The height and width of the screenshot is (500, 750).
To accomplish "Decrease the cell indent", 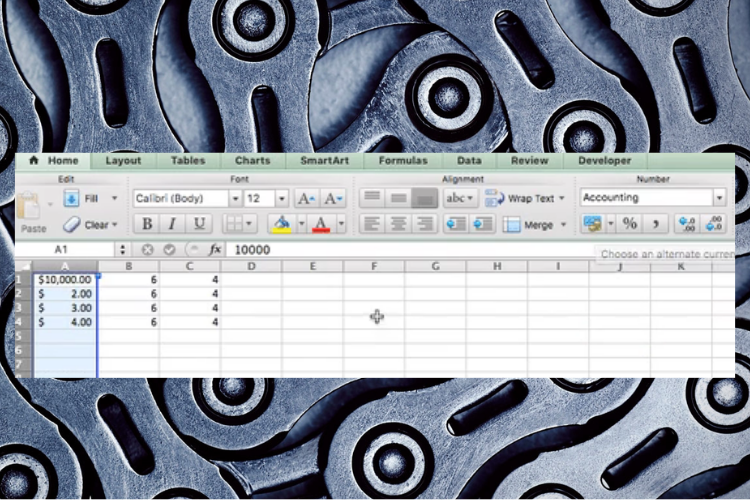I will [455, 224].
